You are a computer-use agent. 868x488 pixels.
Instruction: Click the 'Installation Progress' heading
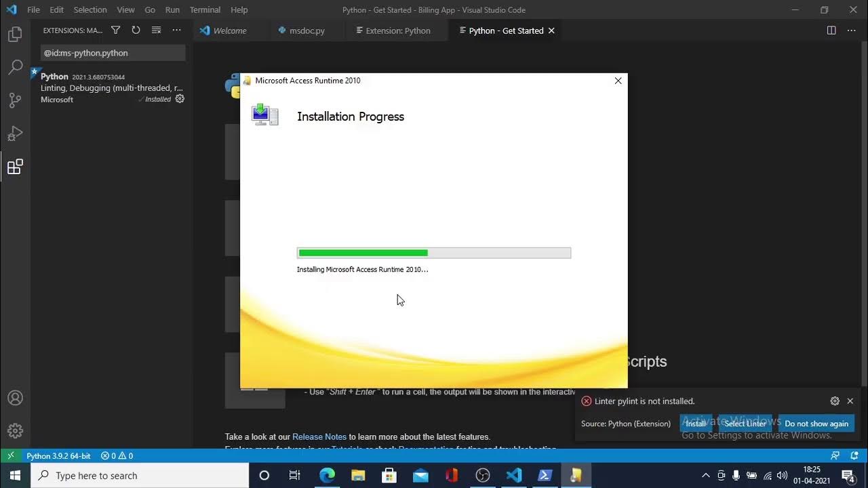[351, 117]
